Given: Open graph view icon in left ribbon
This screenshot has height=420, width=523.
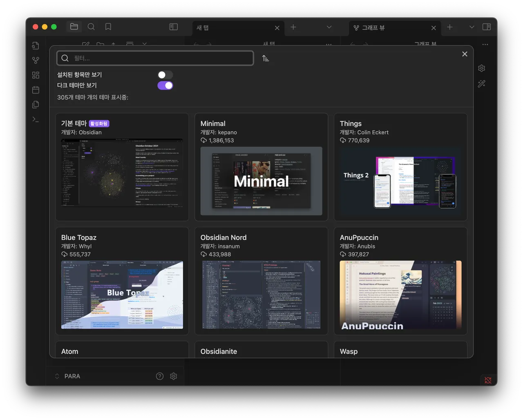Looking at the screenshot, I should coord(36,60).
